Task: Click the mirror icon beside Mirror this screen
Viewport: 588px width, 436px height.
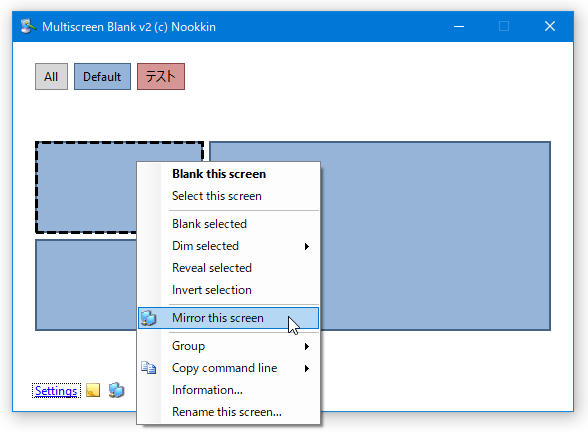Action: (x=149, y=318)
